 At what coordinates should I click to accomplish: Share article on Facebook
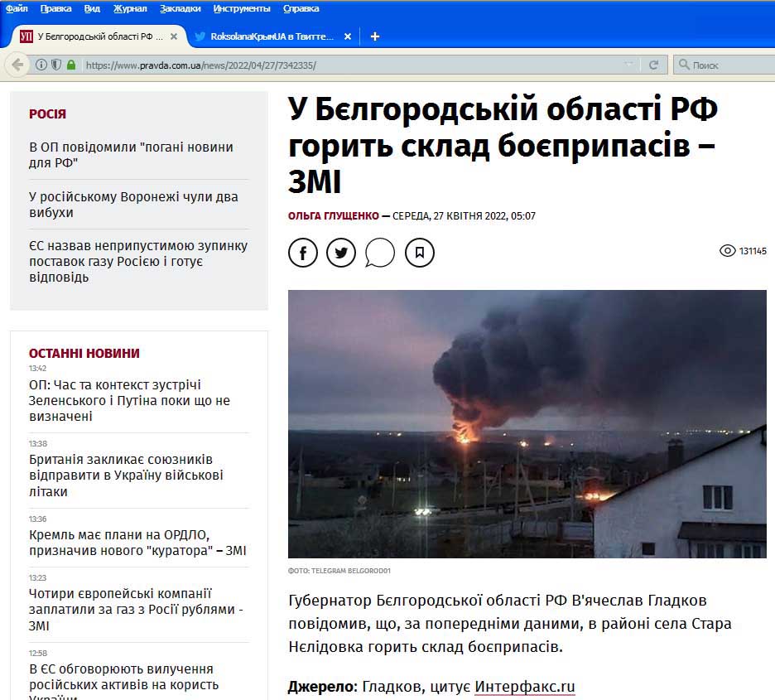(303, 253)
